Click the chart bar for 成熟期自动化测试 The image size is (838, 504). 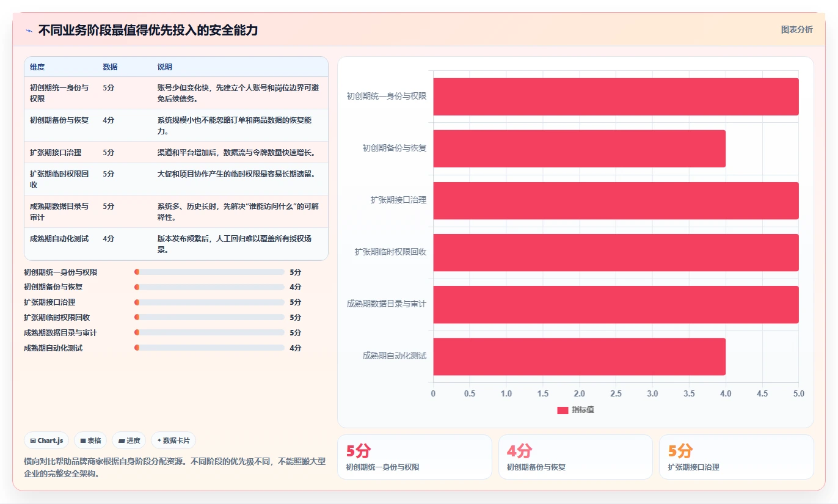580,356
